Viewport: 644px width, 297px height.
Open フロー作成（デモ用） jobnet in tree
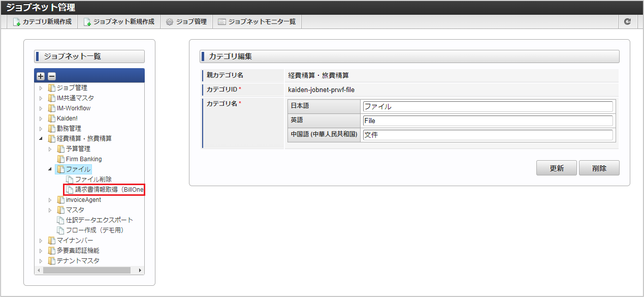(x=95, y=230)
